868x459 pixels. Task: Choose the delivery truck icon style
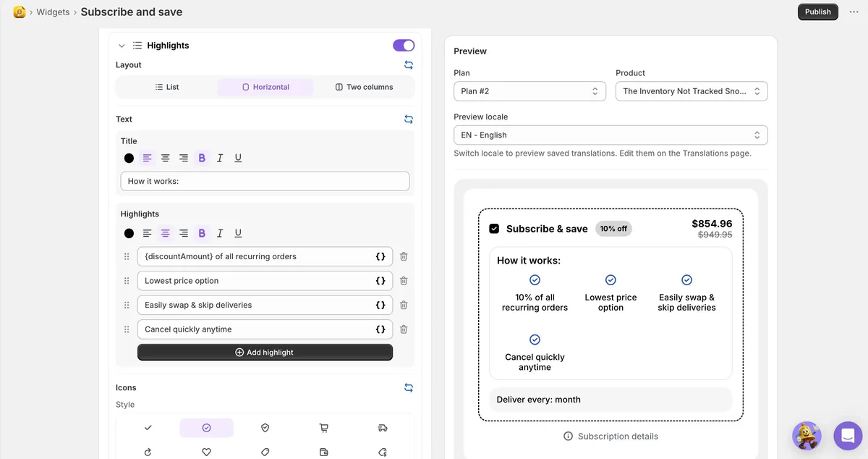pos(383,428)
